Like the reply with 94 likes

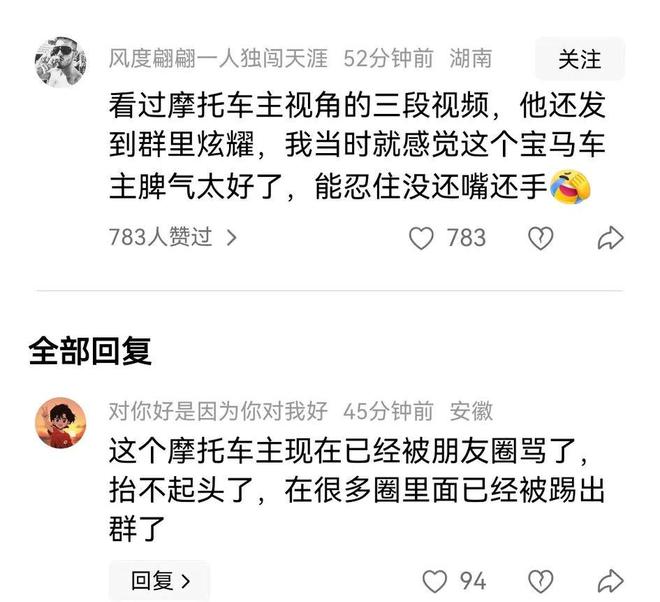pyautogui.click(x=434, y=581)
